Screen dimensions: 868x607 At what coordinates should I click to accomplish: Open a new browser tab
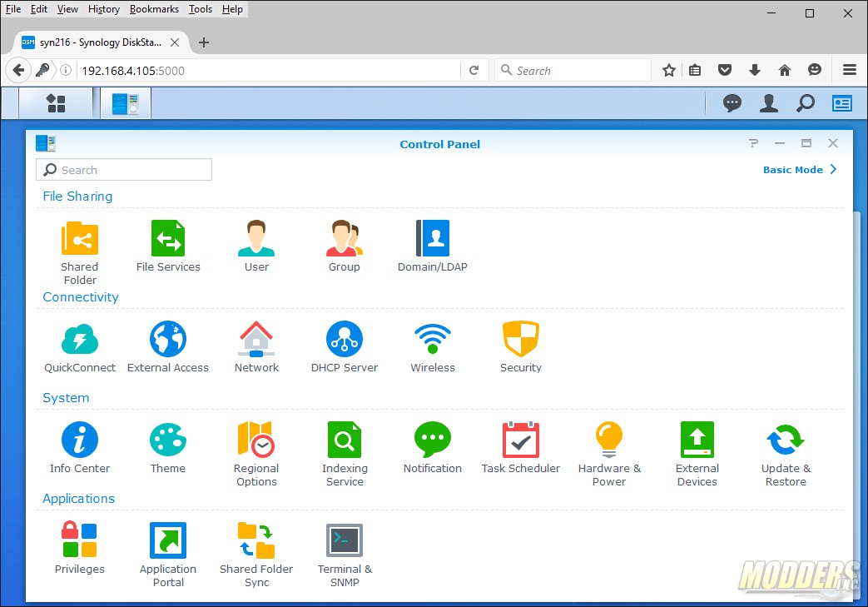tap(204, 42)
